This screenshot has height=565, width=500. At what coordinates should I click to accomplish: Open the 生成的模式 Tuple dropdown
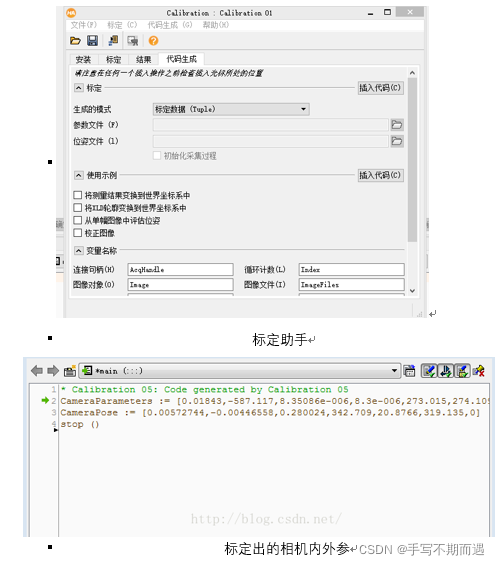click(231, 109)
